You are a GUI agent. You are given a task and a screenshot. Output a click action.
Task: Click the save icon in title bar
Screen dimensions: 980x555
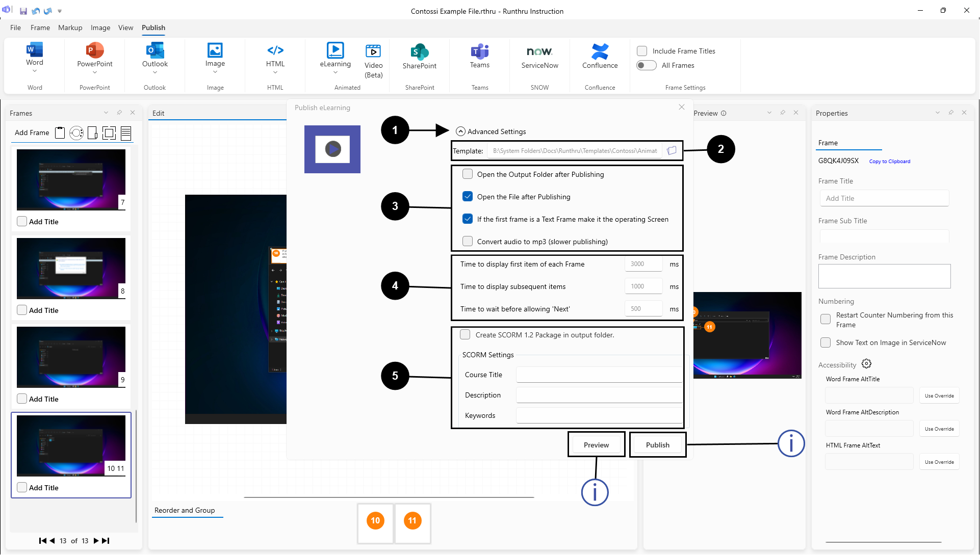coord(23,11)
